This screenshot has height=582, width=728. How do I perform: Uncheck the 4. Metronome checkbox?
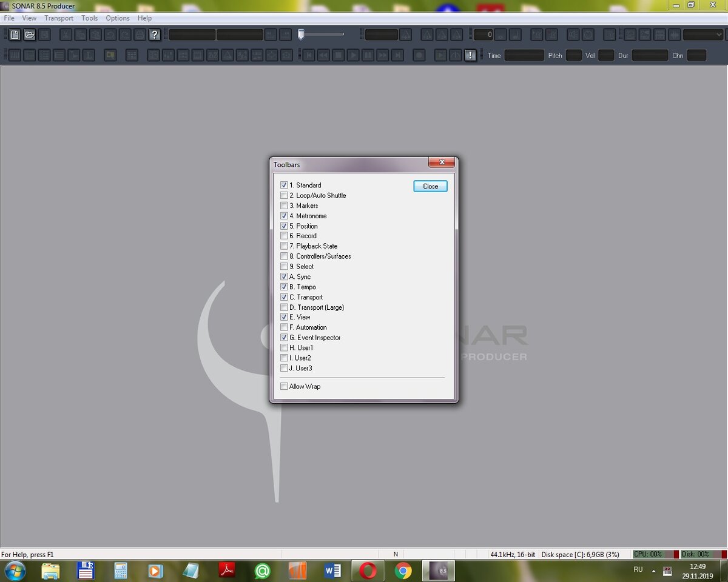pos(284,216)
